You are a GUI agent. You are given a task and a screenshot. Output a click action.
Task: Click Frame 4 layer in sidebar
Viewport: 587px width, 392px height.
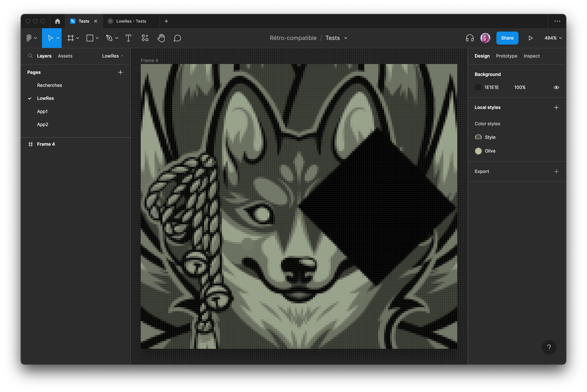[x=45, y=144]
